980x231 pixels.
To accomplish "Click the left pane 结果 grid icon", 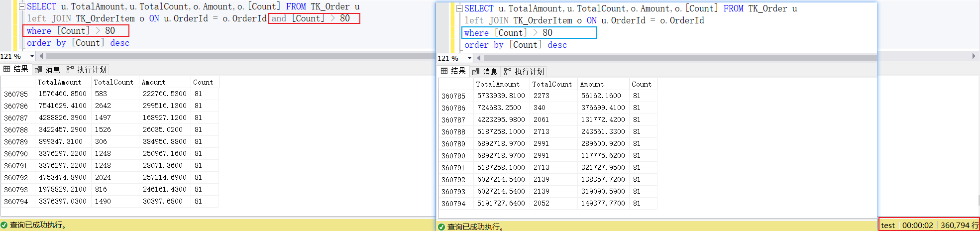I will (7, 69).
